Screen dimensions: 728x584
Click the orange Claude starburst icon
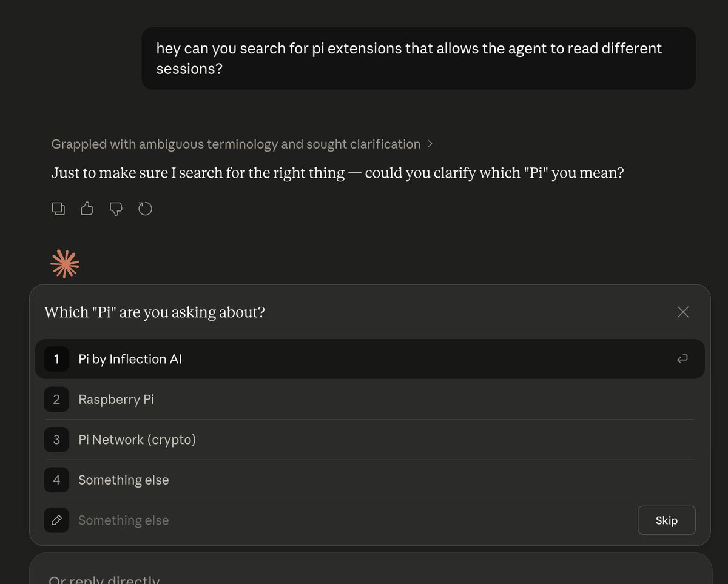click(65, 264)
